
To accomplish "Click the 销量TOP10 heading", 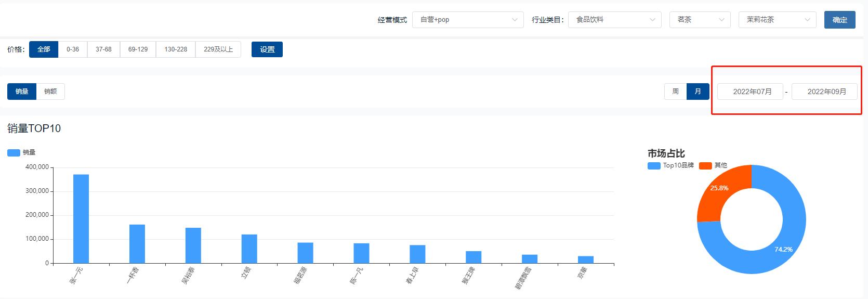I will [34, 128].
